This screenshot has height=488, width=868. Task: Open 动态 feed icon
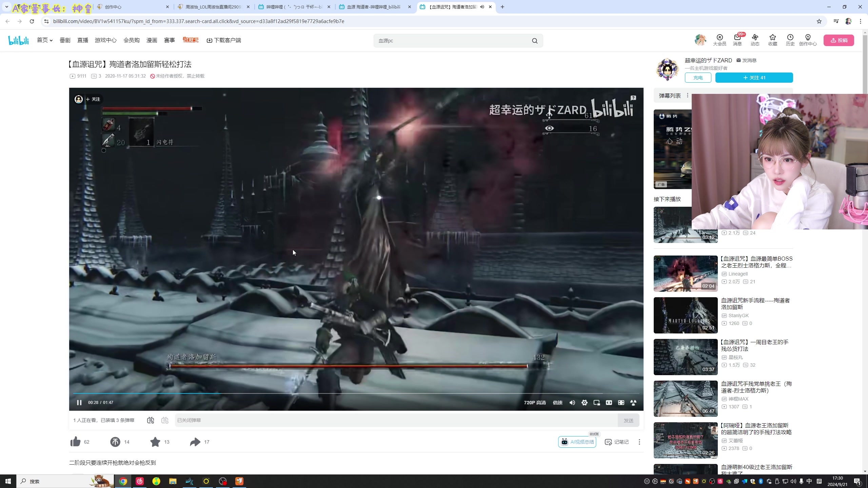pos(755,40)
